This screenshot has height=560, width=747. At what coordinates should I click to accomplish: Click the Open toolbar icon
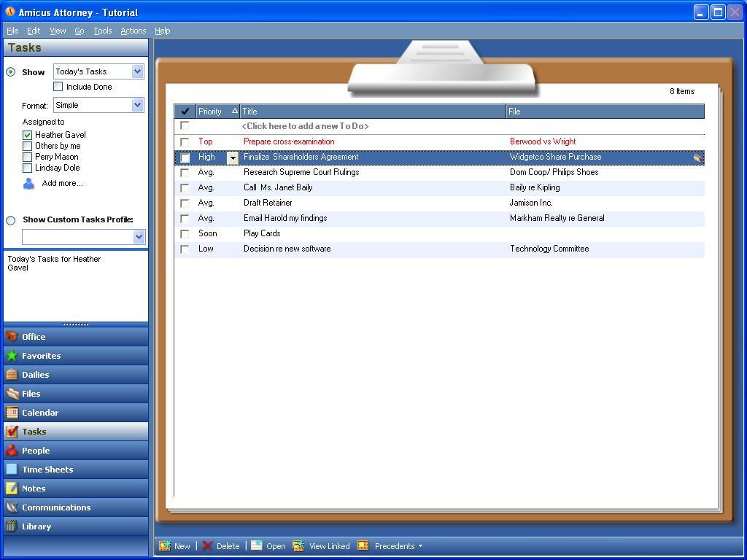257,545
